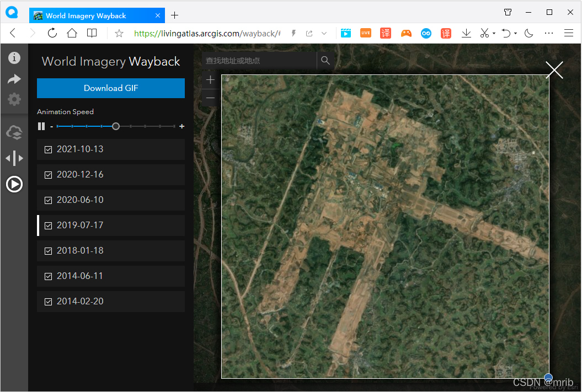Image resolution: width=582 pixels, height=392 pixels.
Task: Select the World Imagery Wayback tab
Action: (97, 15)
